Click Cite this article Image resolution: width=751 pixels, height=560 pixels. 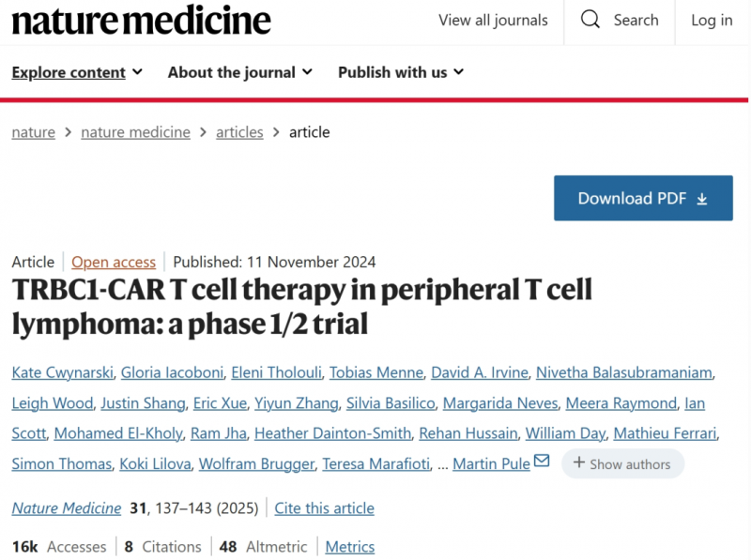[324, 507]
